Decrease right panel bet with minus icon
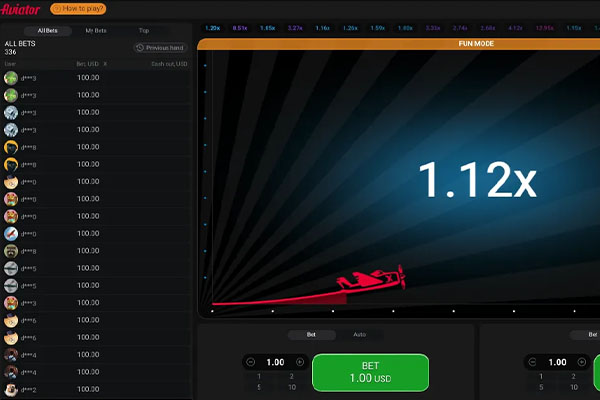Screen dimensions: 600x400 pos(531,362)
